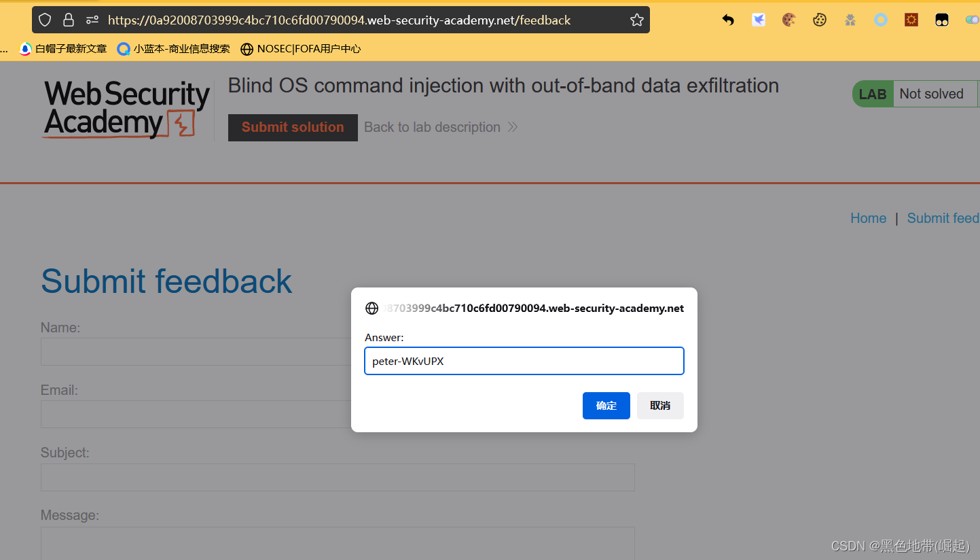The image size is (980, 560).
Task: Open the outlined cookie editor extension
Action: pyautogui.click(x=820, y=20)
